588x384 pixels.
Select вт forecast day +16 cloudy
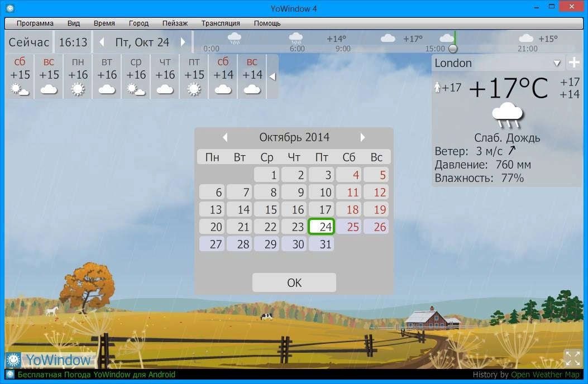[x=107, y=76]
